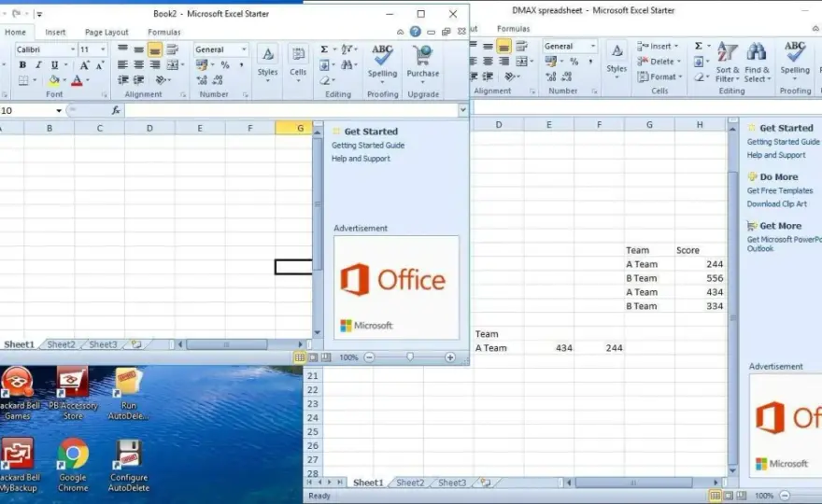Click Decrease Indent icon in Book2
The image size is (822, 504).
[122, 80]
